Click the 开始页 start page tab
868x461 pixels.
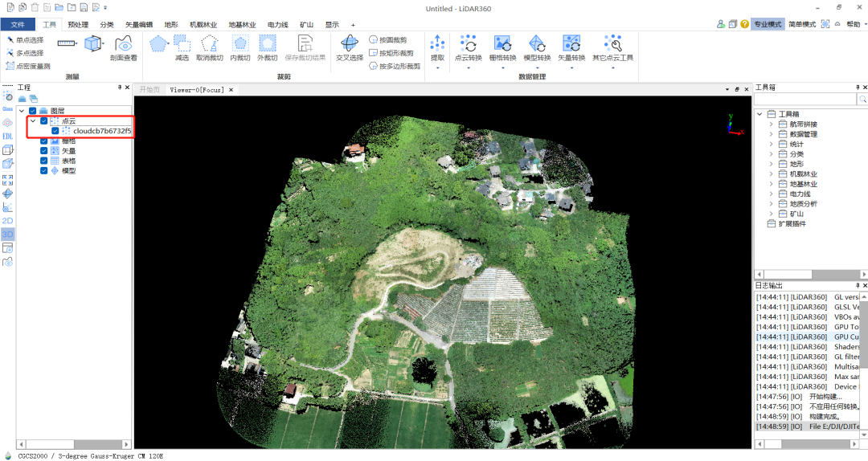click(x=149, y=89)
